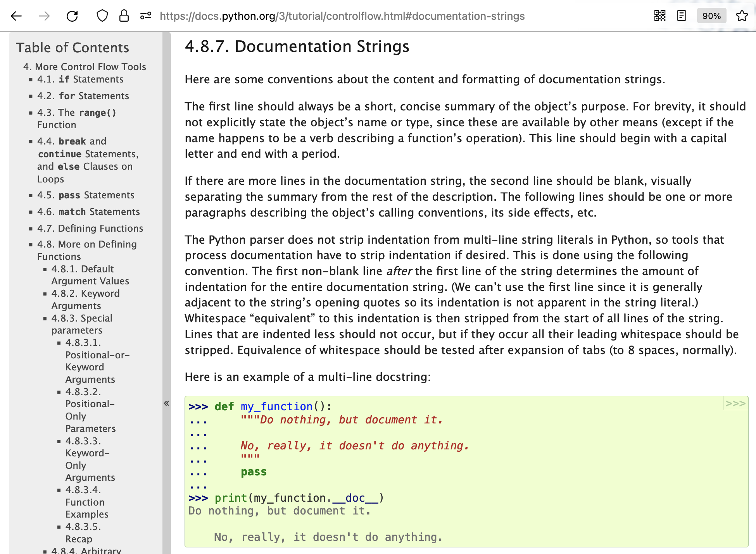Click 'print(my_function.__doc__)' code line

click(299, 498)
